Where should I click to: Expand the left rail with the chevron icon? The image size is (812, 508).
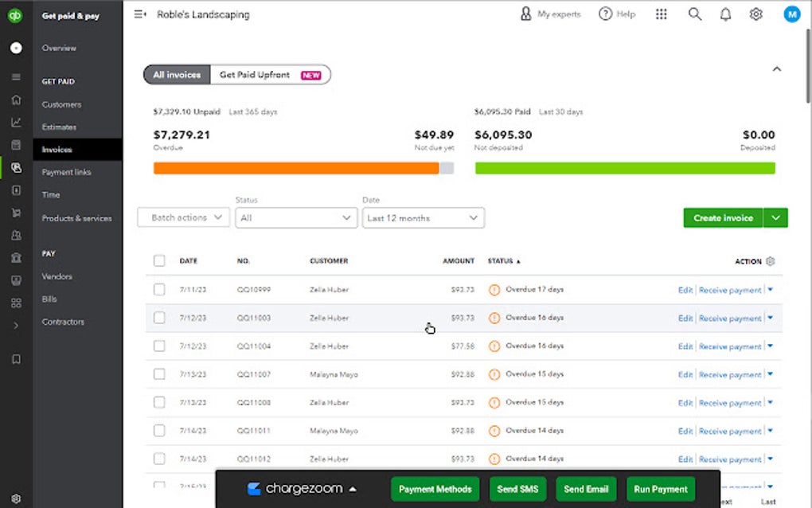pyautogui.click(x=16, y=326)
